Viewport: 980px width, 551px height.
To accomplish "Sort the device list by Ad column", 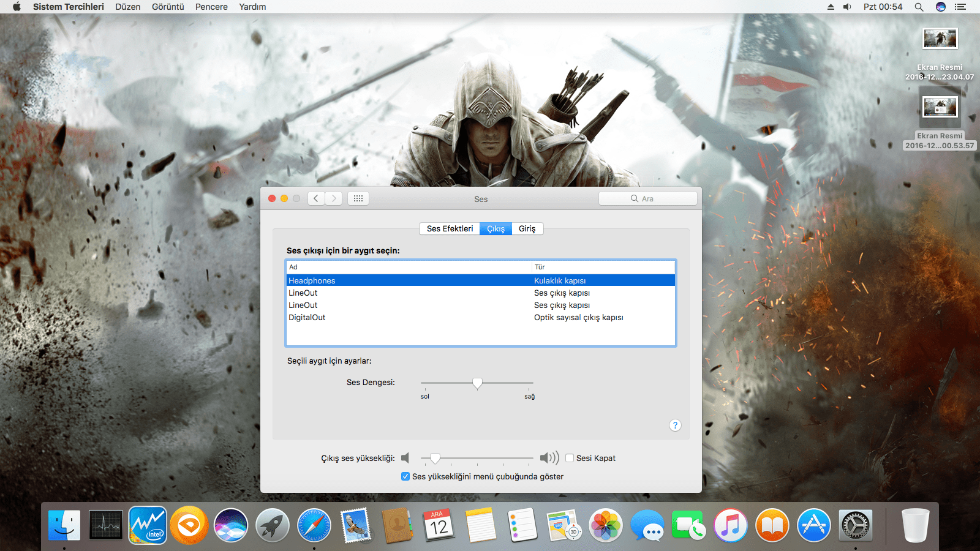I will pyautogui.click(x=409, y=267).
